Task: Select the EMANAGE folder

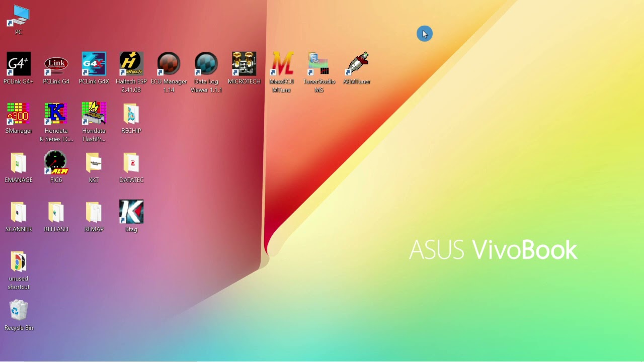Action: 19,167
